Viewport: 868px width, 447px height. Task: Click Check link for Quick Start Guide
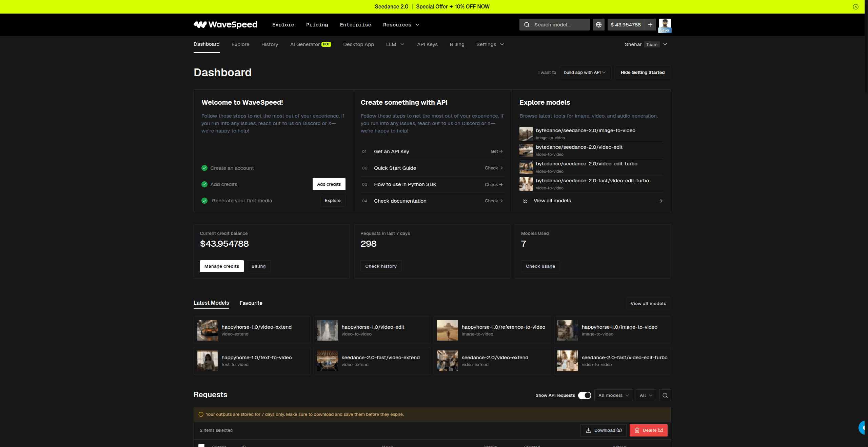click(x=494, y=168)
